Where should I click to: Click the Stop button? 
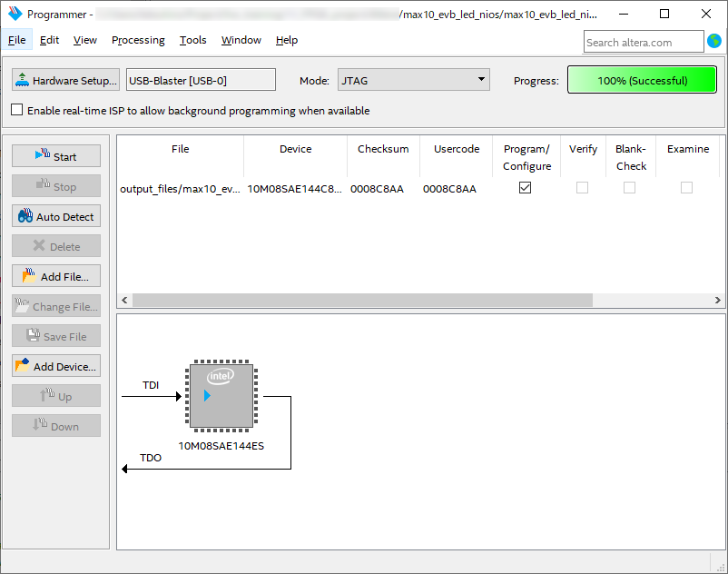[x=56, y=186]
